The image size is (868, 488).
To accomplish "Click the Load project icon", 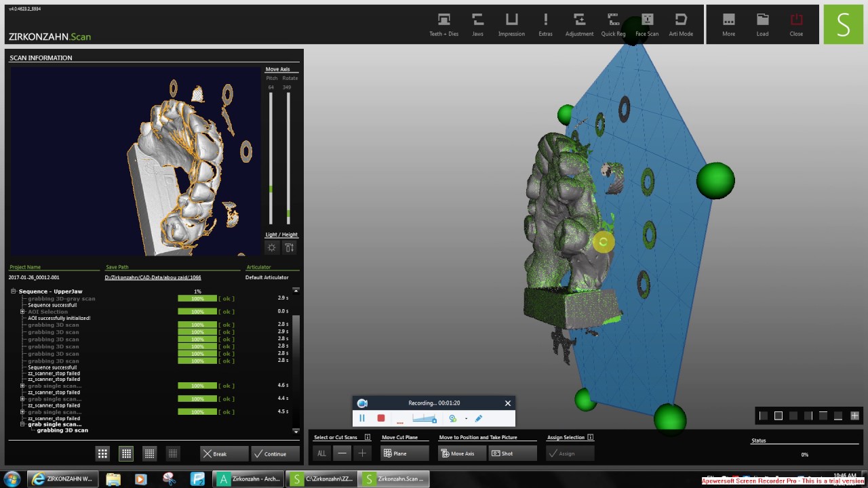I will [762, 24].
